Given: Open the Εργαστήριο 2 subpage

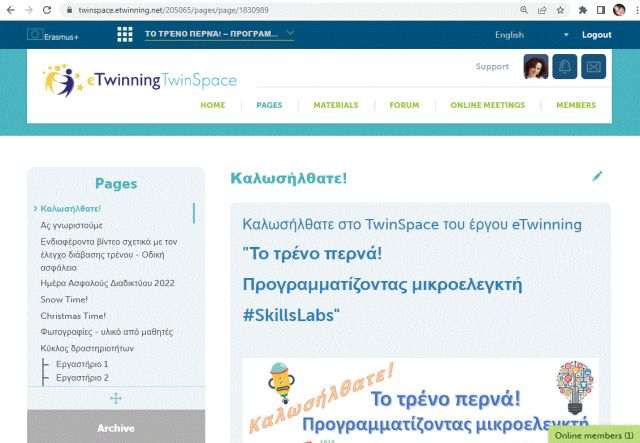Looking at the screenshot, I should tap(82, 378).
